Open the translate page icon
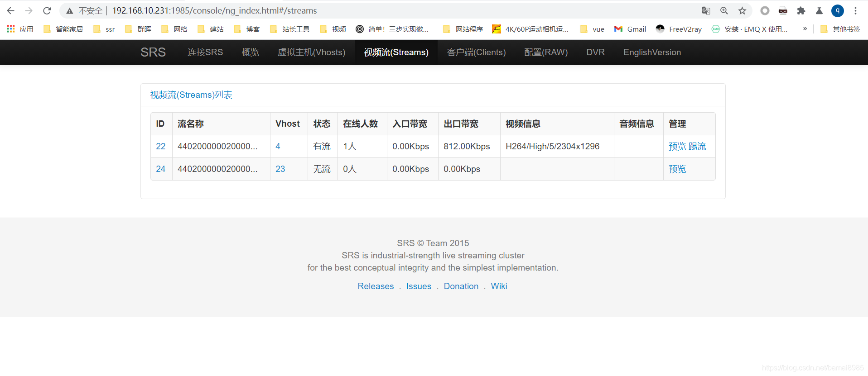 706,10
